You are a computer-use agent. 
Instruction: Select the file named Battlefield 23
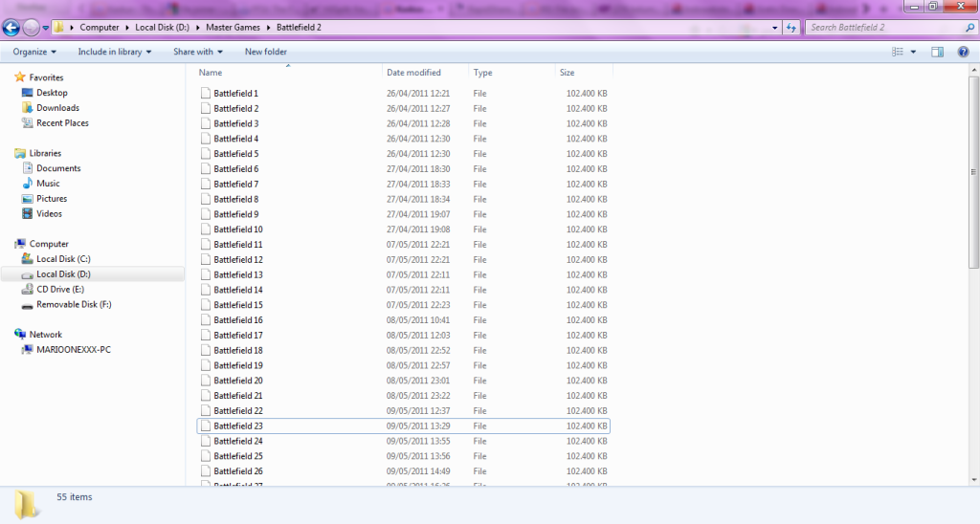[x=238, y=426]
